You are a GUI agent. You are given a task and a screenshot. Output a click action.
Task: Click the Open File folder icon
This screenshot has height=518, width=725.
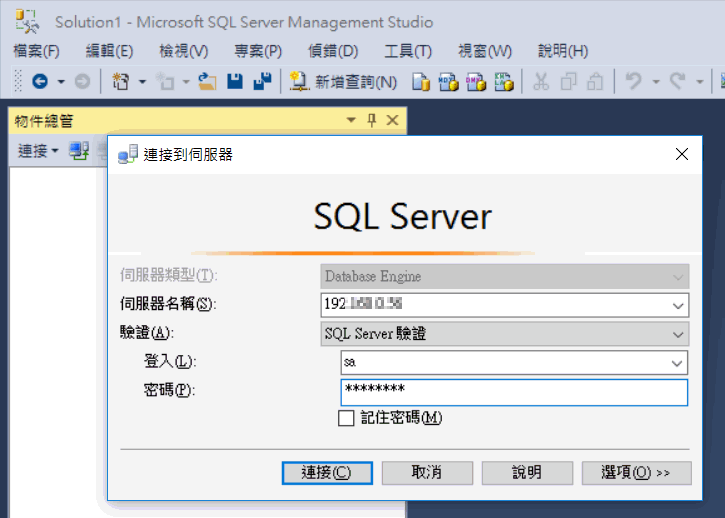(x=207, y=81)
